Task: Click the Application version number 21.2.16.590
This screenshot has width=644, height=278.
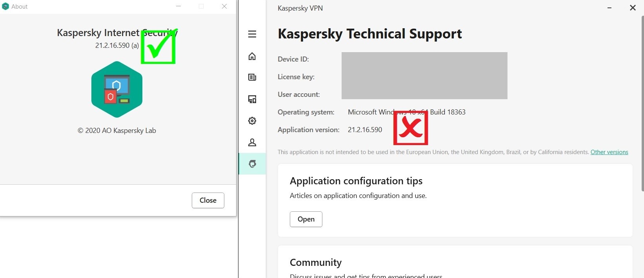Action: click(365, 130)
